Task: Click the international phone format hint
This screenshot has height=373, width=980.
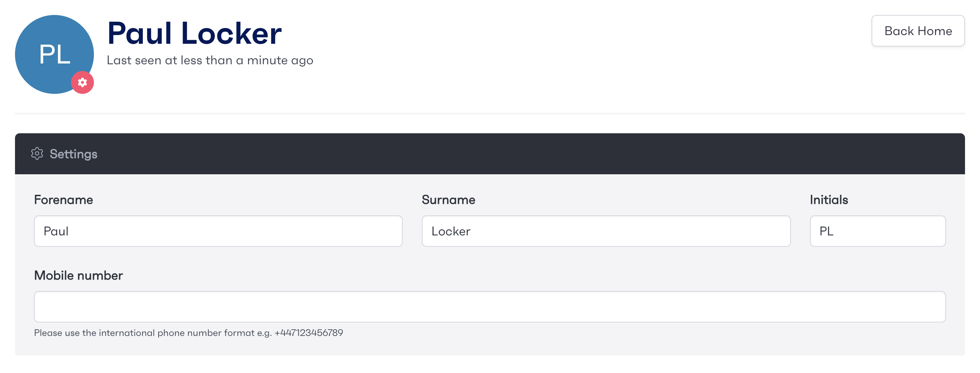Action: pos(189,333)
